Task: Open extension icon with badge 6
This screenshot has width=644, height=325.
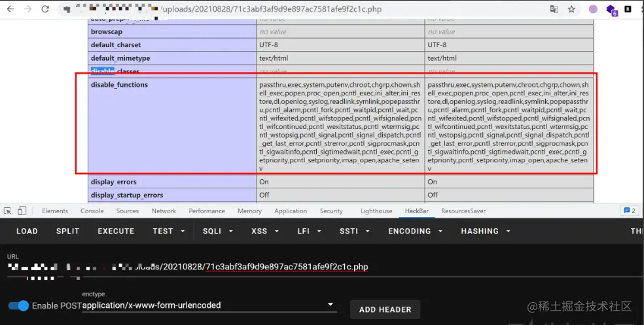Action: click(611, 10)
